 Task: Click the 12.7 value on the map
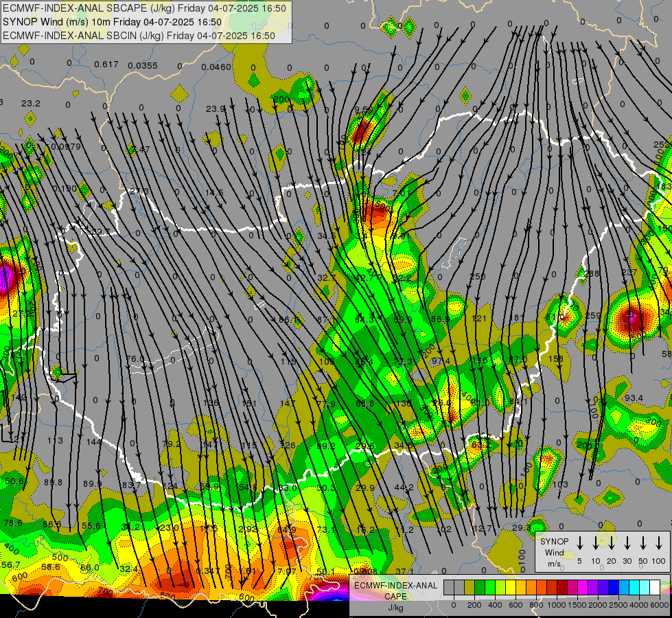pos(483,528)
